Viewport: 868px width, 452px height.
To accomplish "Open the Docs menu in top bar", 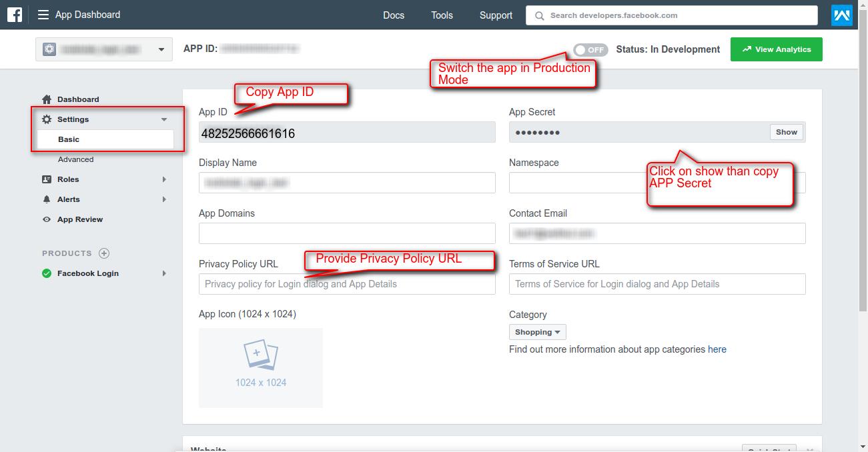I will (394, 15).
